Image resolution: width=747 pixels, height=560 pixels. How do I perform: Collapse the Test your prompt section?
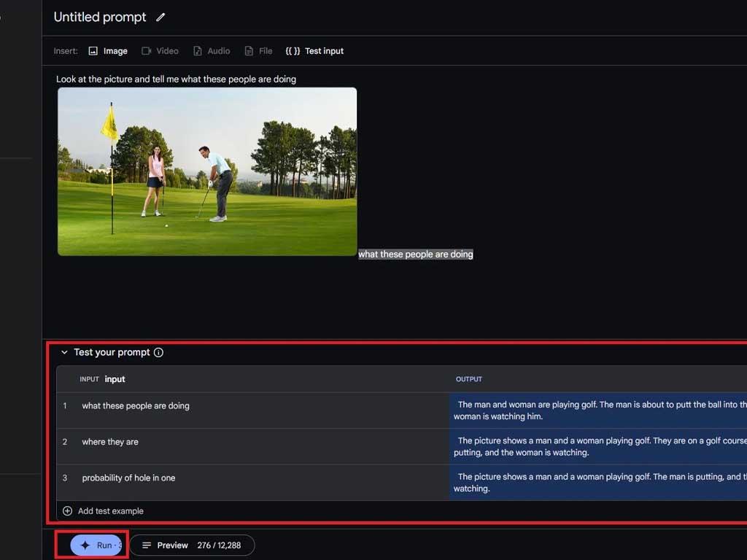click(64, 352)
